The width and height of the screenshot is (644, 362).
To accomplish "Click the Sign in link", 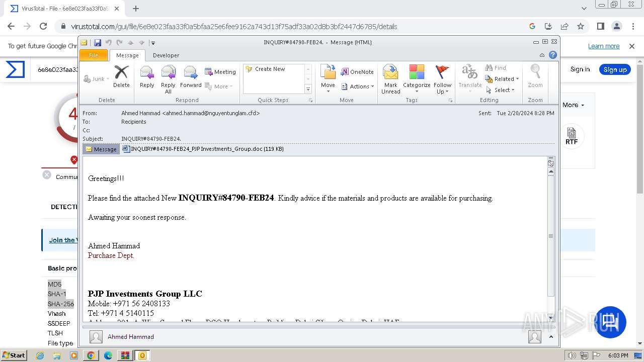I will point(580,69).
